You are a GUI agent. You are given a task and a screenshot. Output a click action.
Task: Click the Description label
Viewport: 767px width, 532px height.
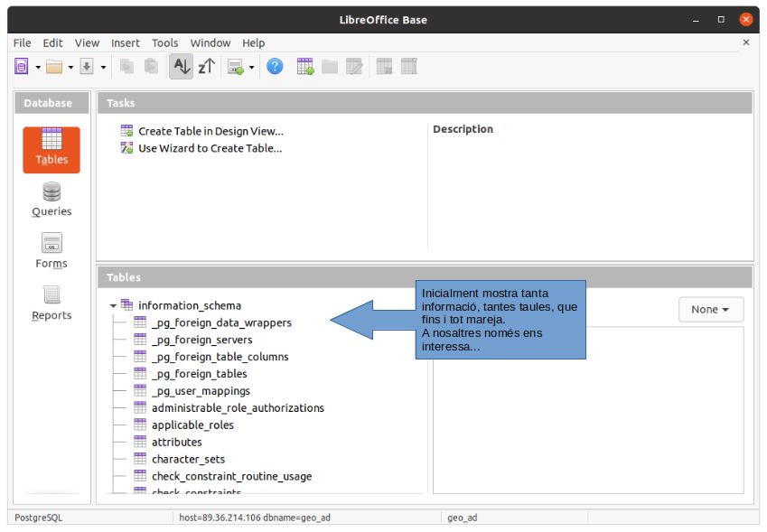pyautogui.click(x=463, y=129)
